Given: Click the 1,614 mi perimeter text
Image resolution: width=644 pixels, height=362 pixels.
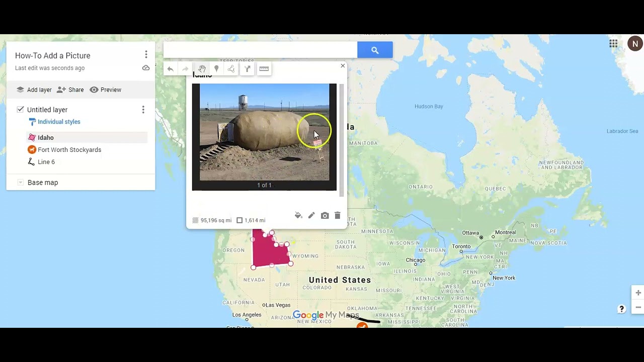Looking at the screenshot, I should click(255, 220).
